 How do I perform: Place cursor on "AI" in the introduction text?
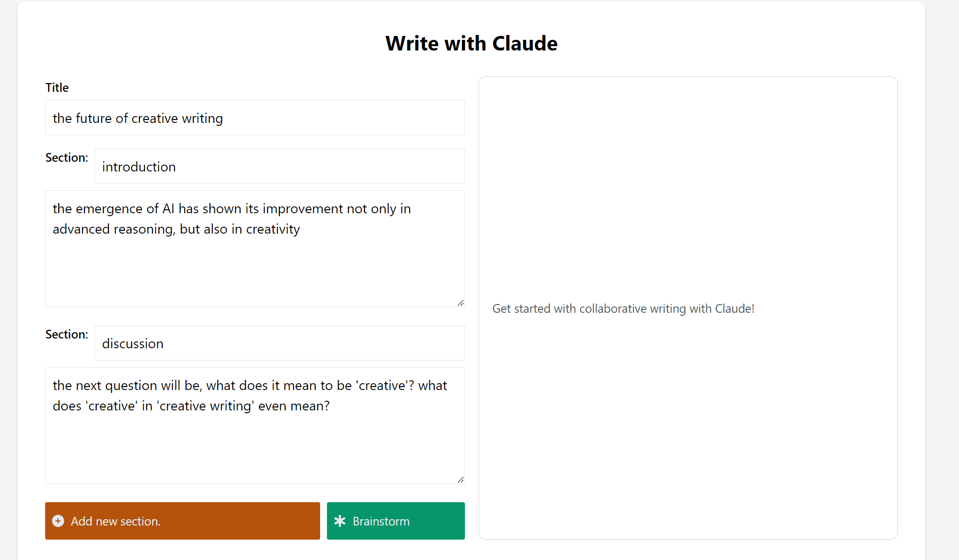pos(168,209)
